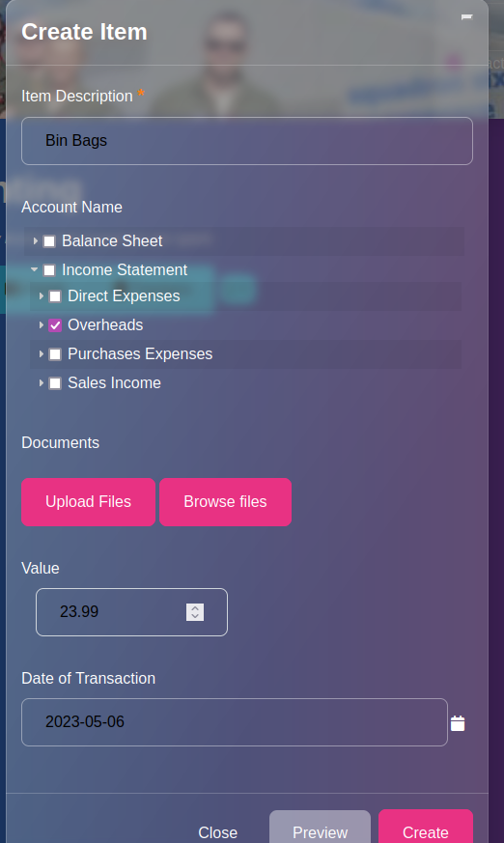Check the Income Statement checkbox
The image size is (504, 843).
click(49, 269)
